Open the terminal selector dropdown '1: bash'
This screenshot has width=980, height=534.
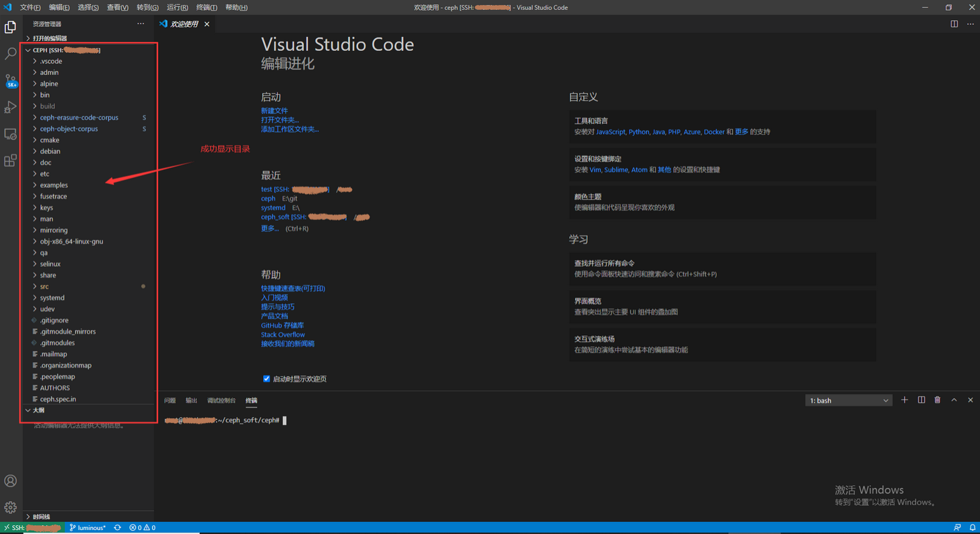tap(848, 400)
